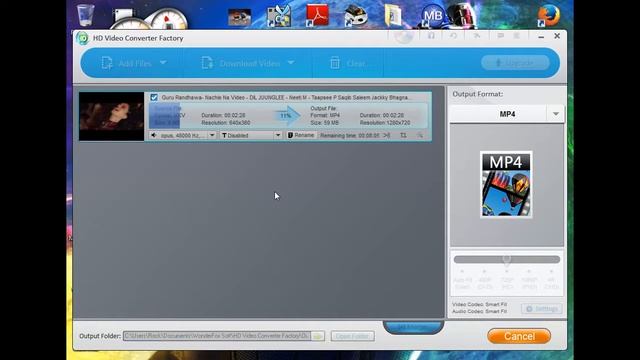Open the Firefox desktop icon
Viewport: 640px width, 360px height.
548,15
